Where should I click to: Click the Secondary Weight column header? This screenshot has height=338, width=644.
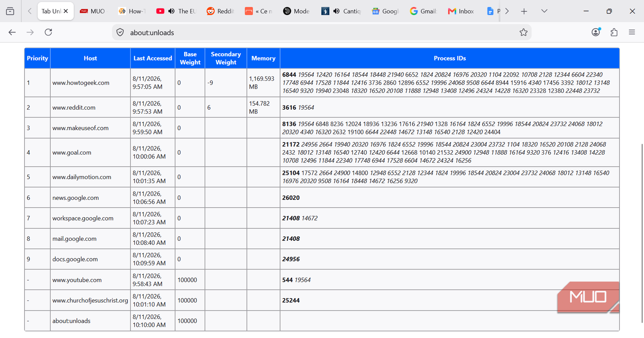[x=226, y=58]
